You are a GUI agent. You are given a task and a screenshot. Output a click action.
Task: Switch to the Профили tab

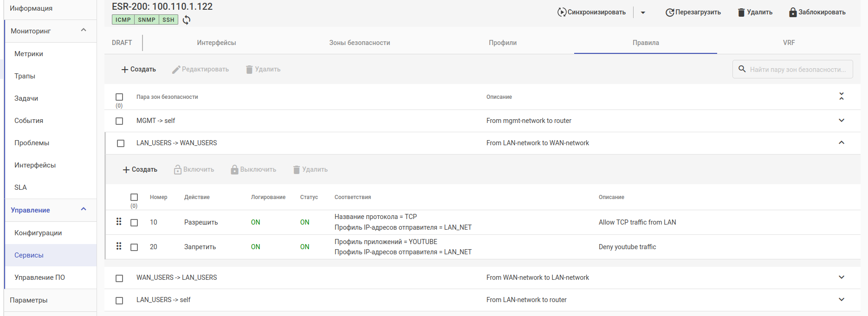[502, 43]
